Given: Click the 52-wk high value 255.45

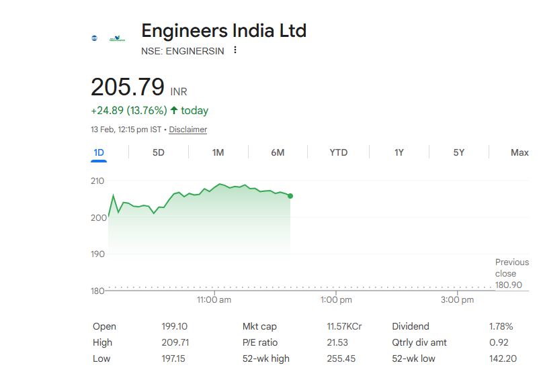Looking at the screenshot, I should point(341,358).
